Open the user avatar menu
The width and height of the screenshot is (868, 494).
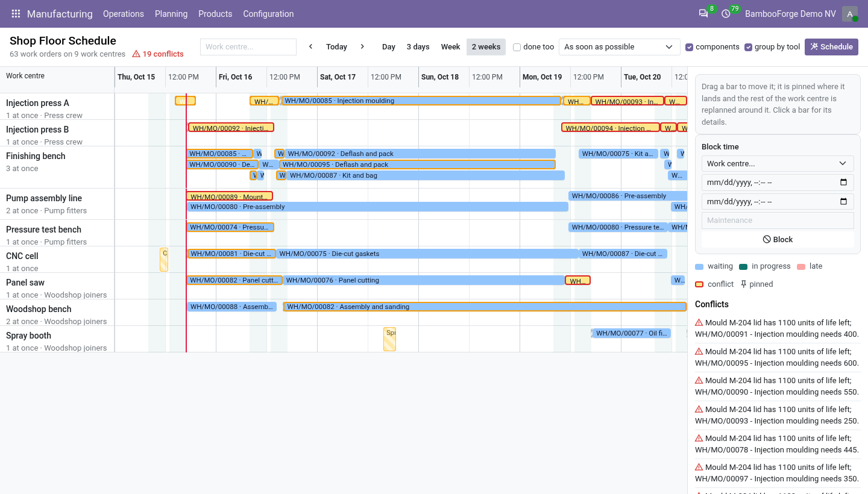(x=850, y=14)
